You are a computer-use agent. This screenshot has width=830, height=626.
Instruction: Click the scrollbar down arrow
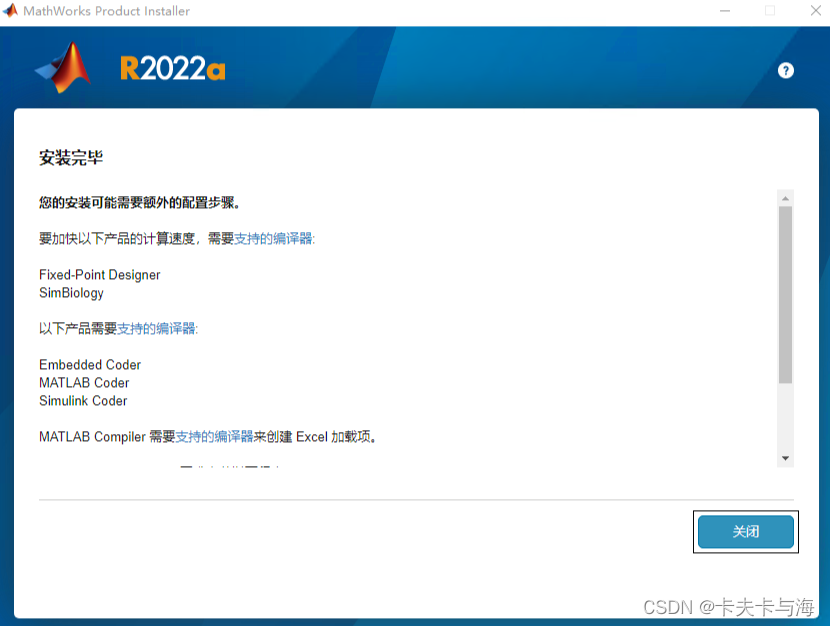coord(786,458)
